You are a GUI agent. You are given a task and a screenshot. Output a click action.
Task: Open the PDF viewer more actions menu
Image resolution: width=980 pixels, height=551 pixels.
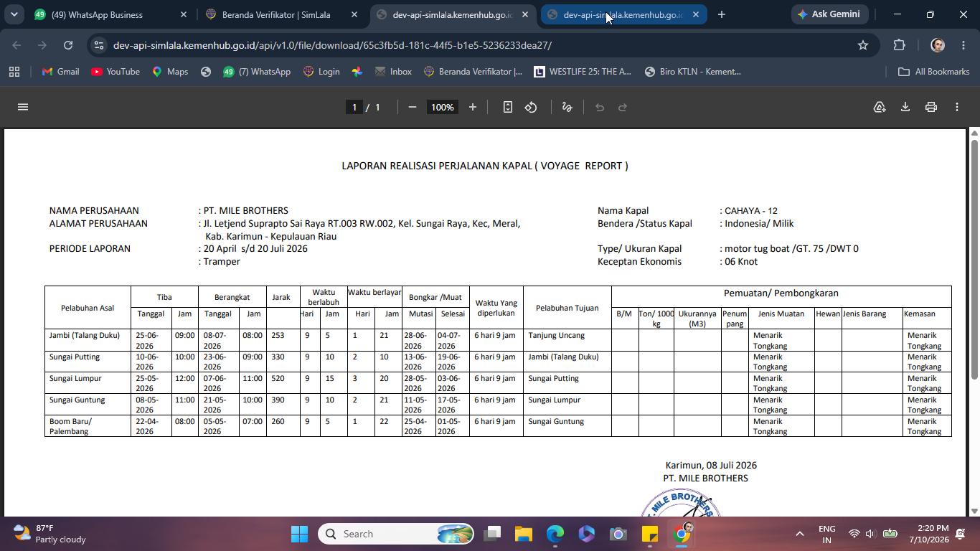pos(957,107)
